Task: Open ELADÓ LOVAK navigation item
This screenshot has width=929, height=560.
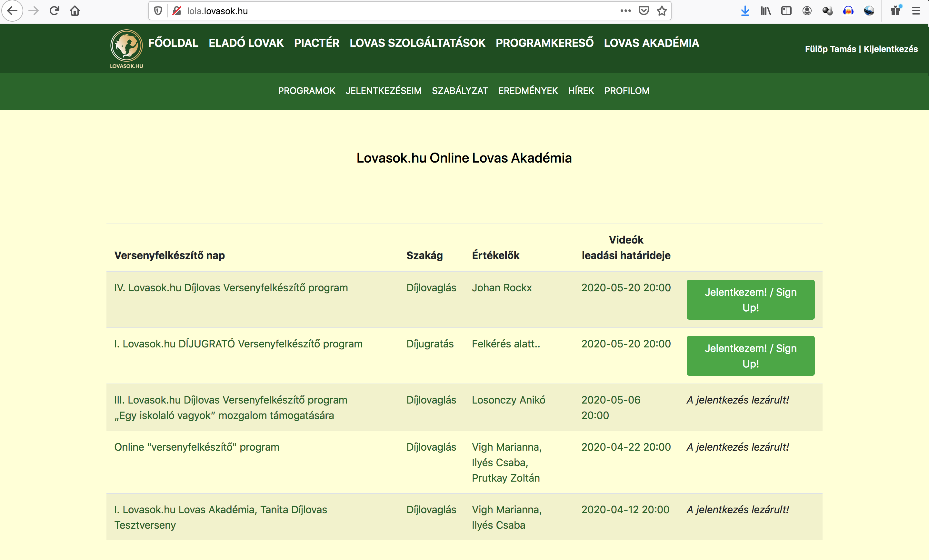Action: tap(246, 43)
